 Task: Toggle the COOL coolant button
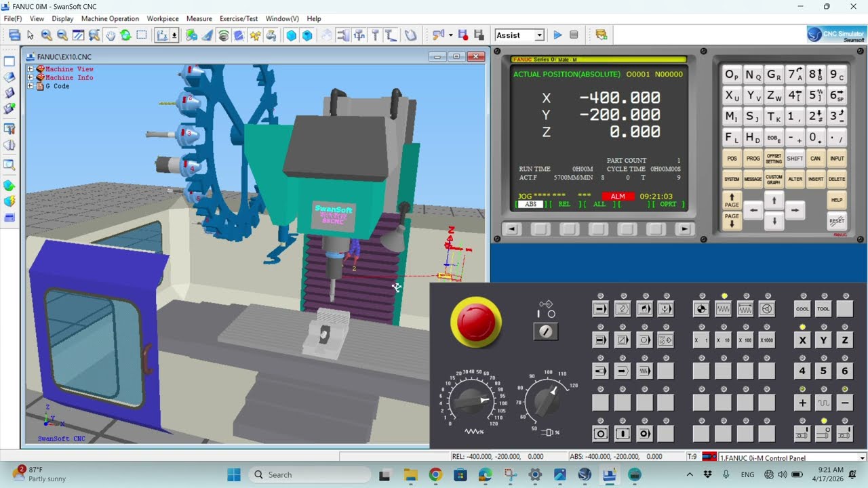coord(802,308)
